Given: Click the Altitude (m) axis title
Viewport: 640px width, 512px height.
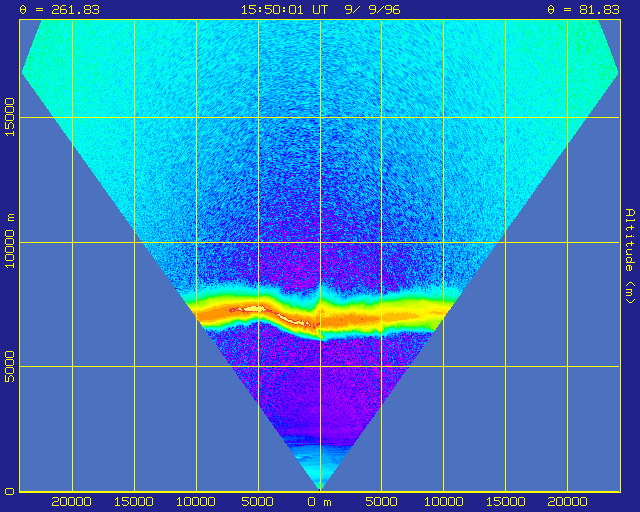Looking at the screenshot, I should (630, 256).
